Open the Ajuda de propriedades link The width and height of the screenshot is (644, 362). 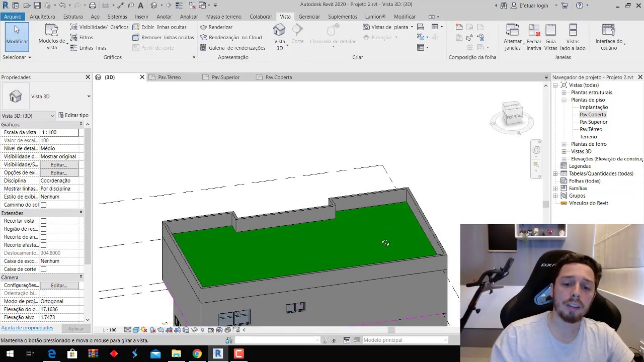click(27, 328)
